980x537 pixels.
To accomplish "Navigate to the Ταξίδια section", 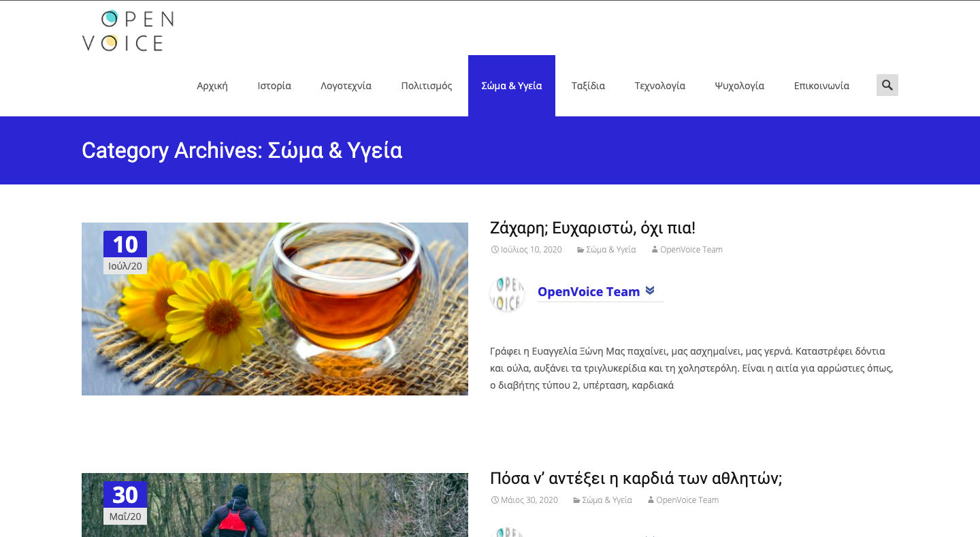I will pyautogui.click(x=588, y=86).
